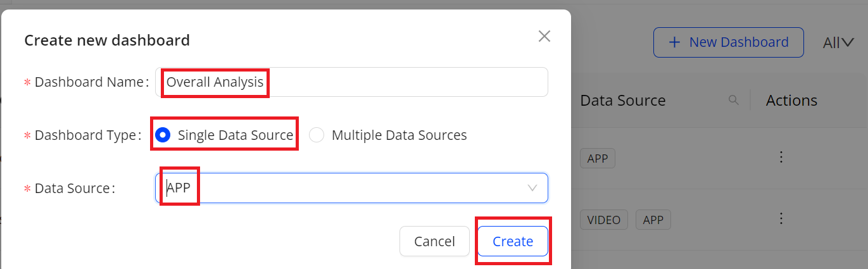Select the Multiple Data Sources radio button
Image resolution: width=868 pixels, height=269 pixels.
(x=317, y=135)
